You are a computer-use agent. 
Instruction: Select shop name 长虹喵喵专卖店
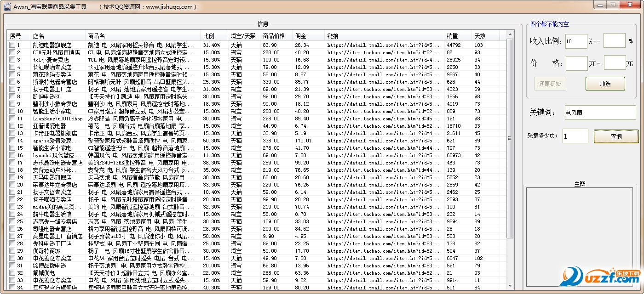tap(52, 67)
